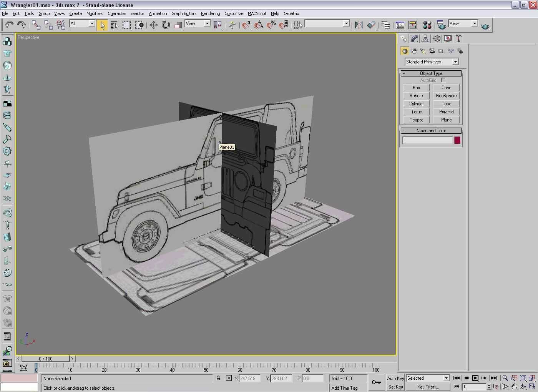The image size is (538, 392).
Task: Click the Box primitive button
Action: (416, 88)
